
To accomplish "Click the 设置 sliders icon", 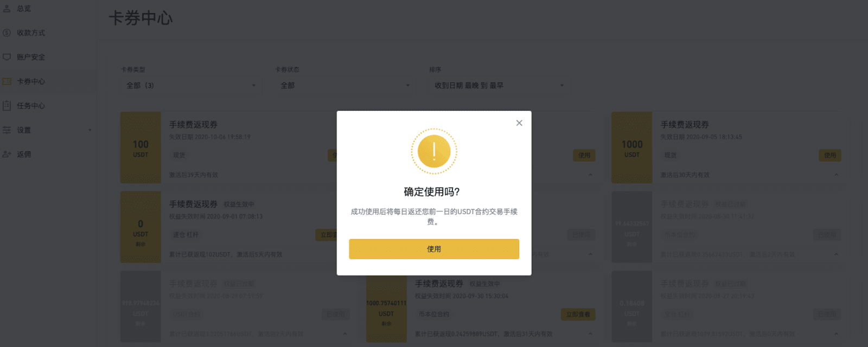I will coord(7,130).
